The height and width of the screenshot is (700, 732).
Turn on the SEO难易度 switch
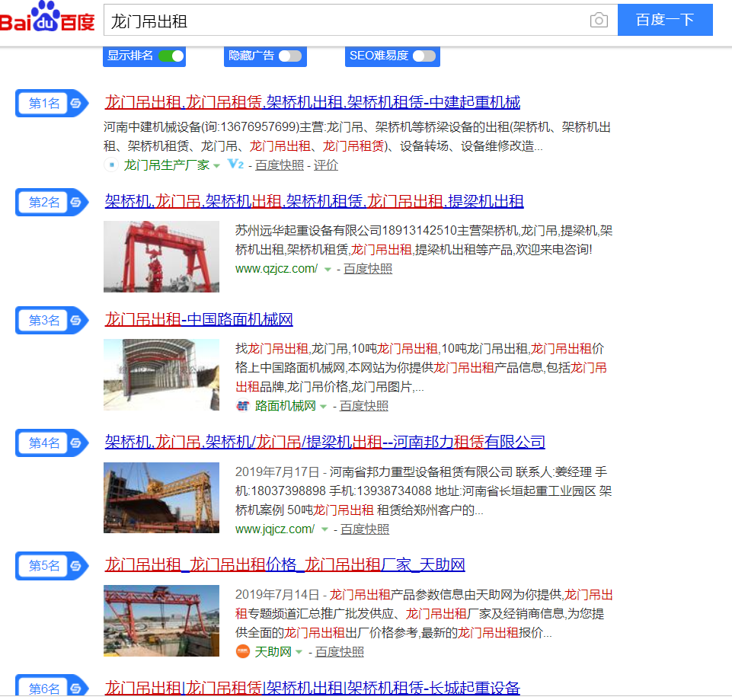424,56
